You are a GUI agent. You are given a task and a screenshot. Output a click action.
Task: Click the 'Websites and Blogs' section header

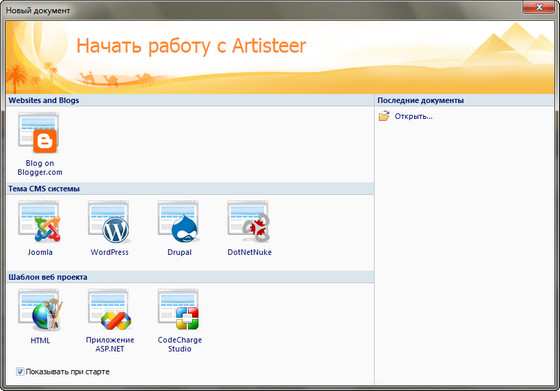[190, 100]
